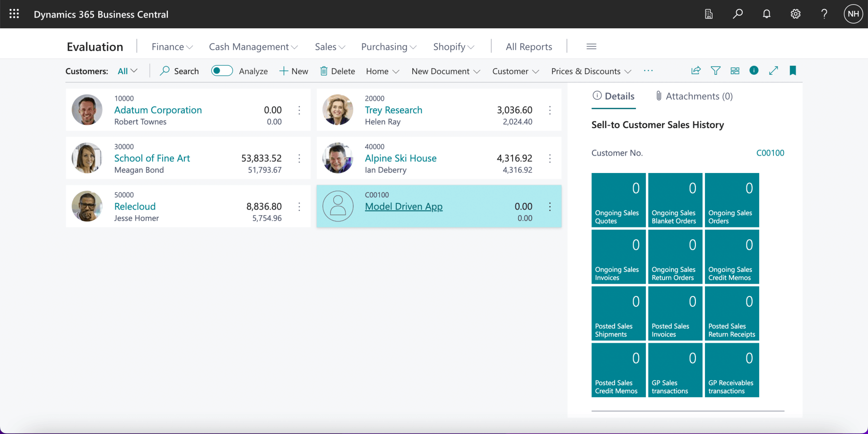Create a New customer
Image resolution: width=868 pixels, height=434 pixels.
pyautogui.click(x=294, y=71)
